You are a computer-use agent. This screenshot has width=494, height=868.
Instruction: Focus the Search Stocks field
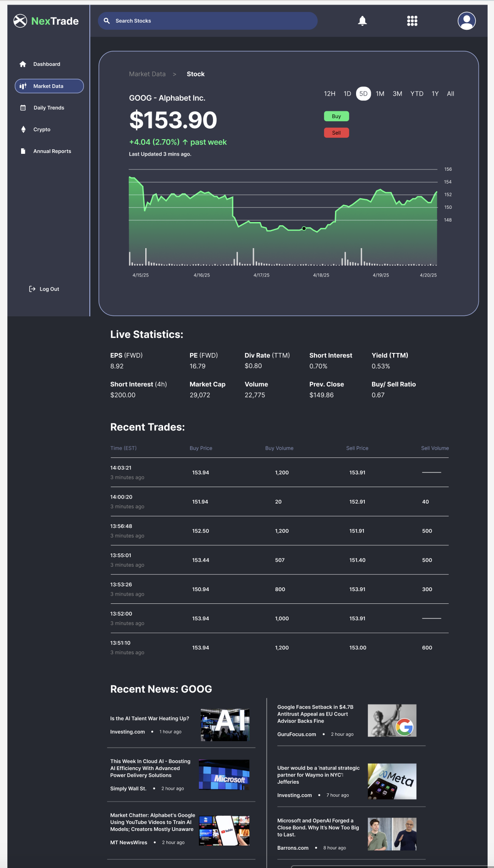point(208,21)
